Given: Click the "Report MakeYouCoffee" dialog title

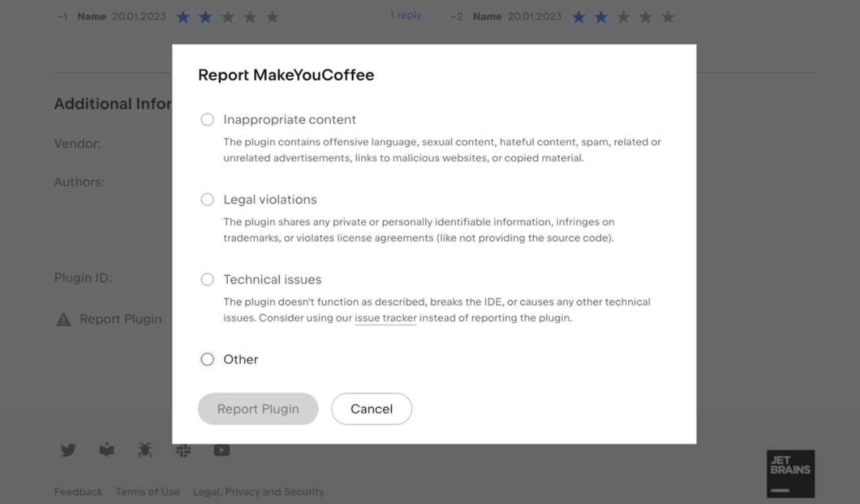Looking at the screenshot, I should click(x=286, y=75).
